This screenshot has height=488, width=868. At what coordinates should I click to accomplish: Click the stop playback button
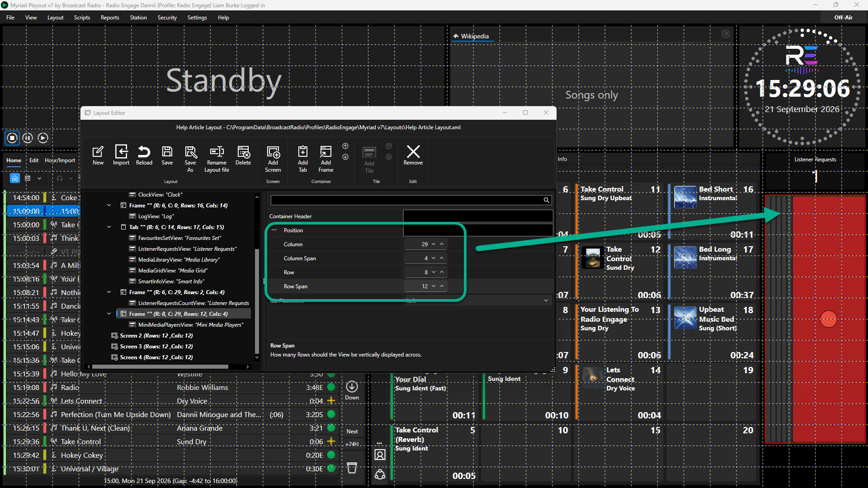coord(12,138)
